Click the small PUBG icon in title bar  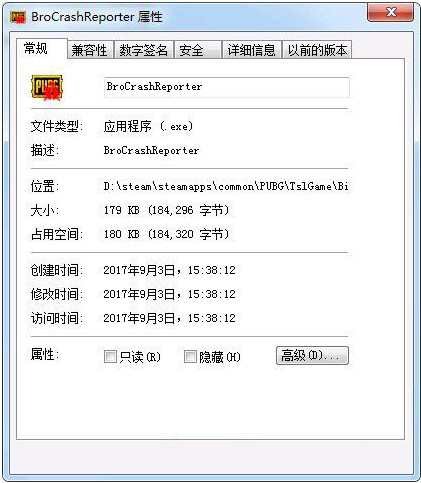18,17
